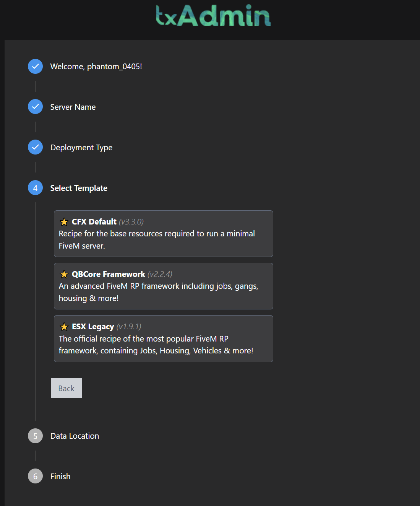The height and width of the screenshot is (506, 420).
Task: Click the star icon next to ESX Legacy
Action: 64,326
